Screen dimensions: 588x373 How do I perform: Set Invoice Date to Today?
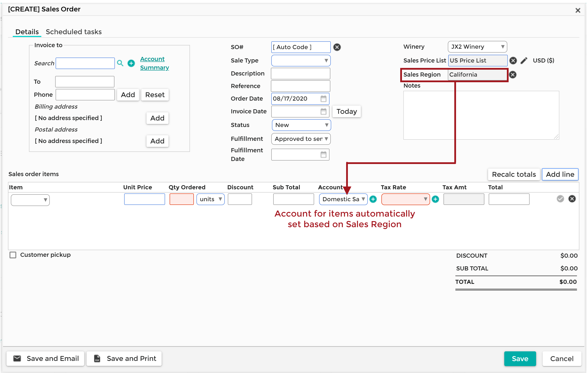coord(347,112)
